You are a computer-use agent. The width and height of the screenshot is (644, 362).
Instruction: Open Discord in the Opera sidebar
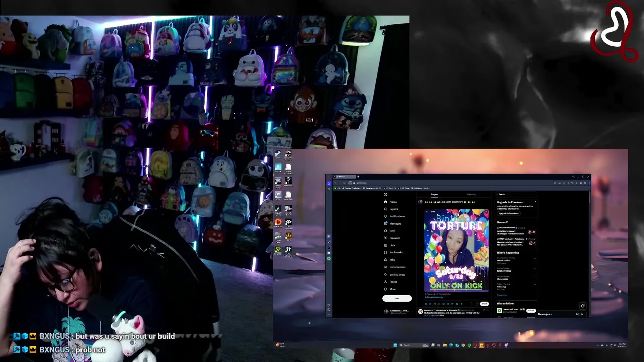click(329, 253)
